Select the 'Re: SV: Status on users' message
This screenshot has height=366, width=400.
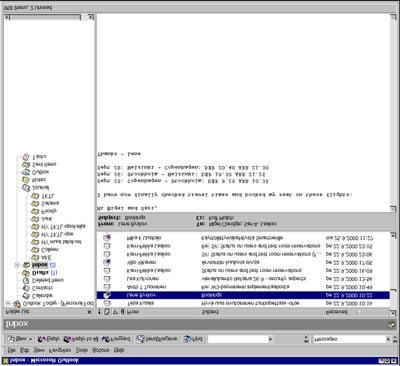click(x=243, y=246)
